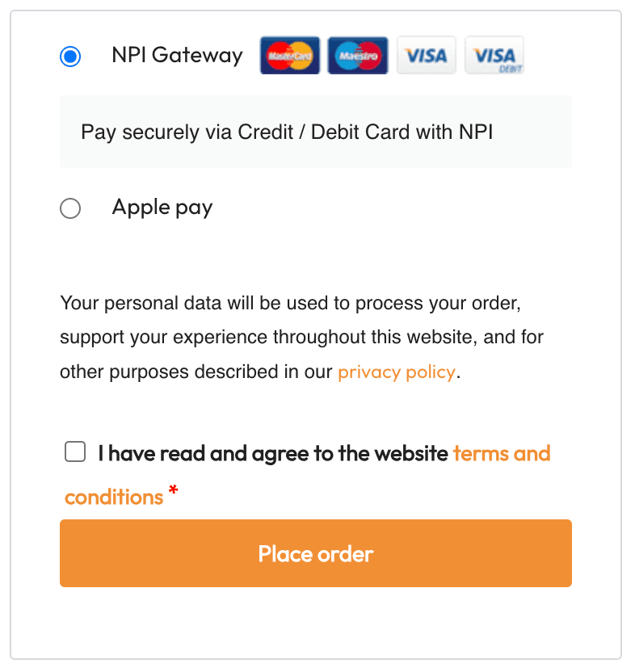
Task: Click the 'Pay securely via Credit' description box
Action: pyautogui.click(x=315, y=132)
